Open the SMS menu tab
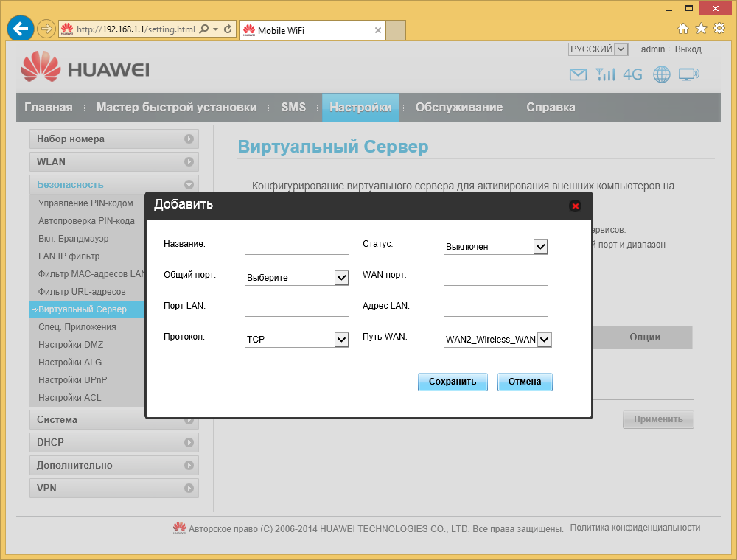Viewport: 737px width, 560px height. [293, 107]
